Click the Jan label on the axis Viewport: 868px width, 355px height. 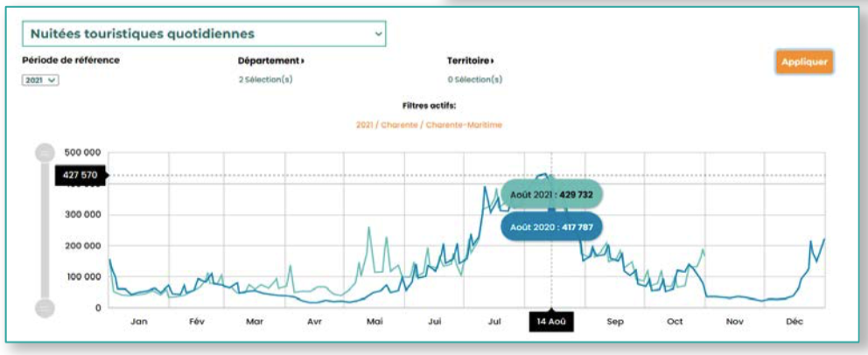(138, 322)
